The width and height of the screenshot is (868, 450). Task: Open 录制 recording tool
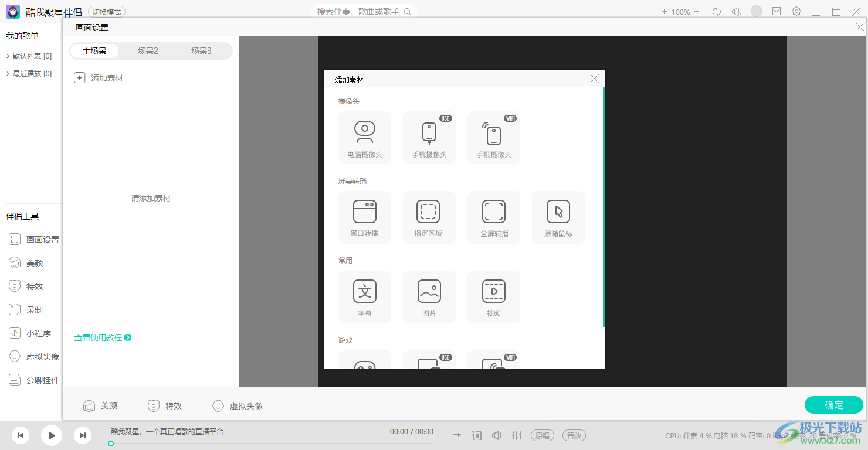coord(26,310)
